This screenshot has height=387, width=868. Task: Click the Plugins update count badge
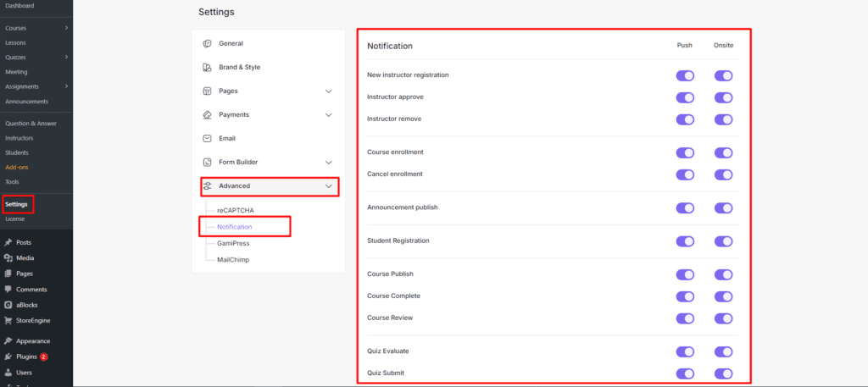point(44,357)
